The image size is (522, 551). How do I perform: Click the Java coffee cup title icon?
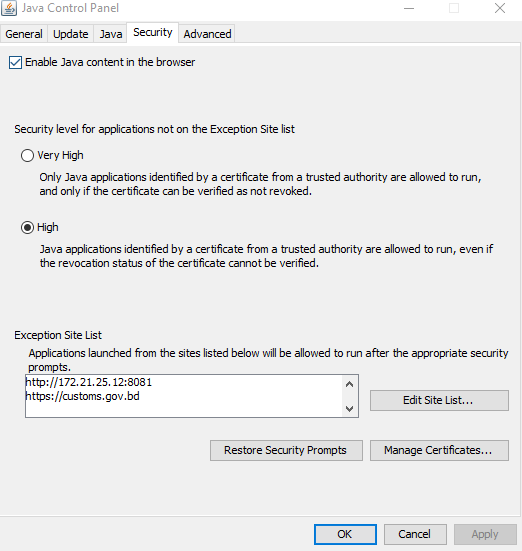9,8
